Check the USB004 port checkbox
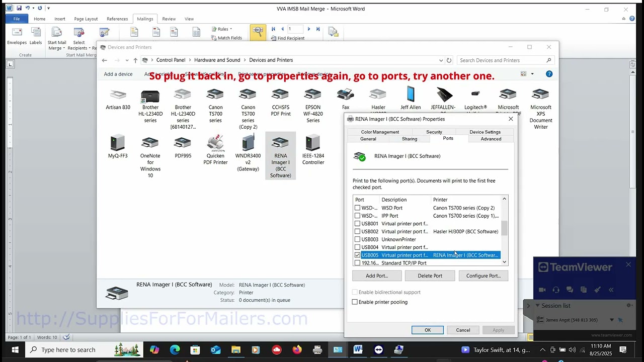The width and height of the screenshot is (644, 362). pyautogui.click(x=357, y=247)
